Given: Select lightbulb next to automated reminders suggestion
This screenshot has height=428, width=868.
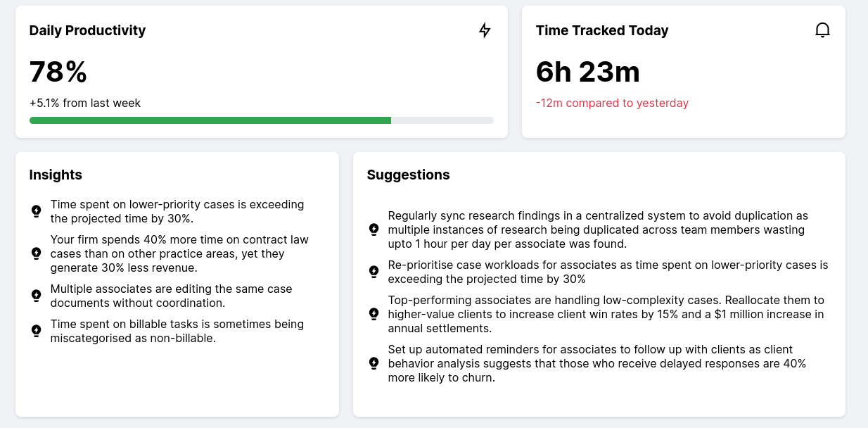Looking at the screenshot, I should pyautogui.click(x=374, y=363).
